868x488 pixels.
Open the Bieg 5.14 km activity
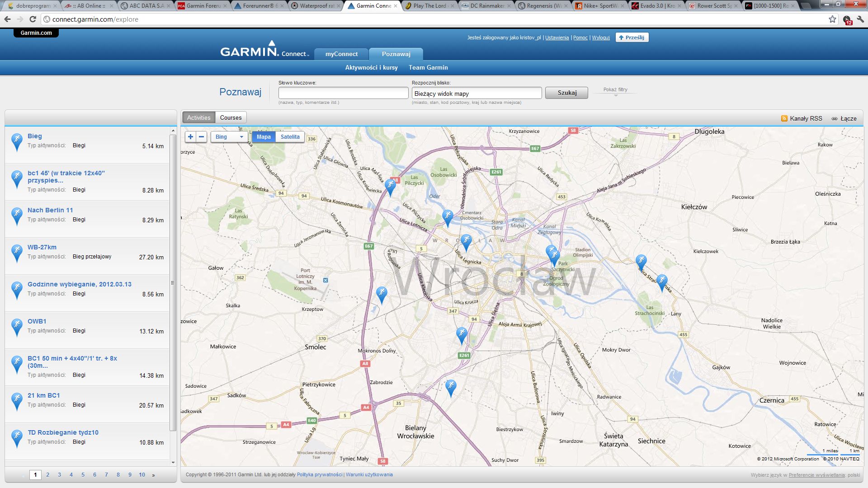35,136
